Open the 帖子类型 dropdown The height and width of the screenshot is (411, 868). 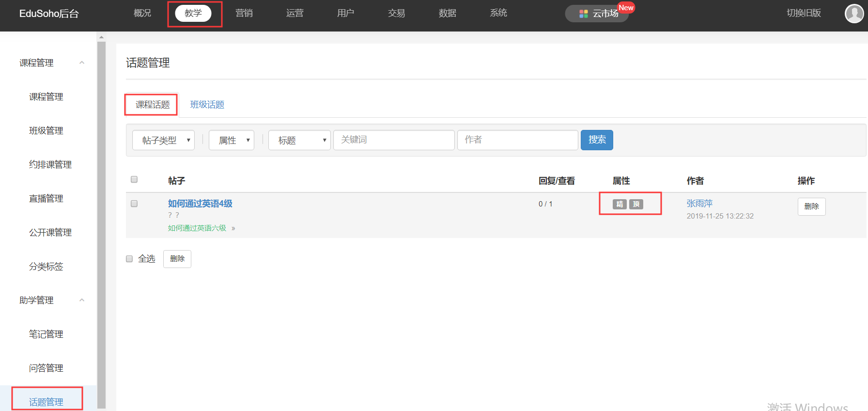[x=163, y=140]
